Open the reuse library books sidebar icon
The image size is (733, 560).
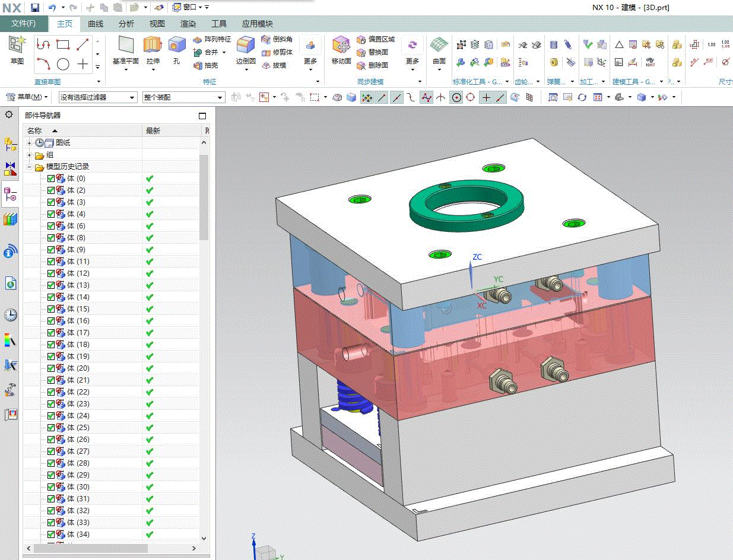point(10,219)
